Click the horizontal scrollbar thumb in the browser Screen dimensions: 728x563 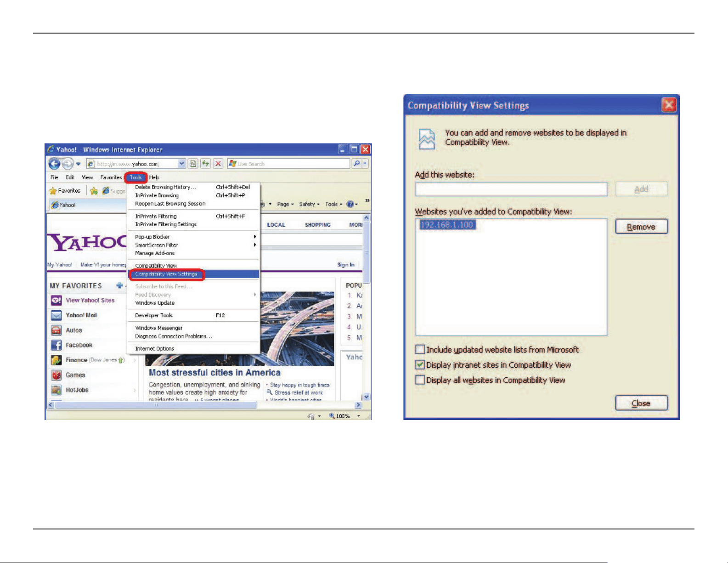[x=157, y=405]
